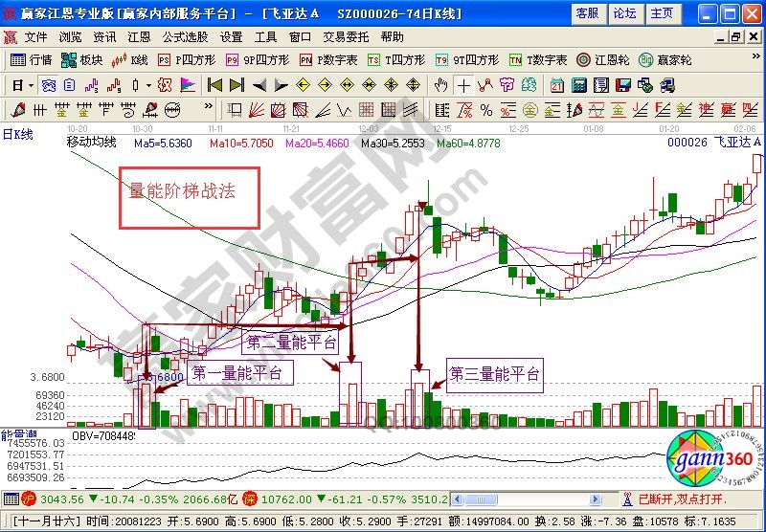The image size is (766, 532).
Task: Open the calendar date icon
Action: pos(557,84)
